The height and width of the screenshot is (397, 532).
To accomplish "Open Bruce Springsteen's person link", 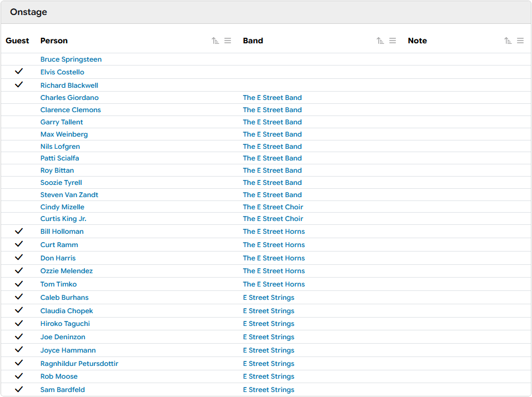I will 71,59.
